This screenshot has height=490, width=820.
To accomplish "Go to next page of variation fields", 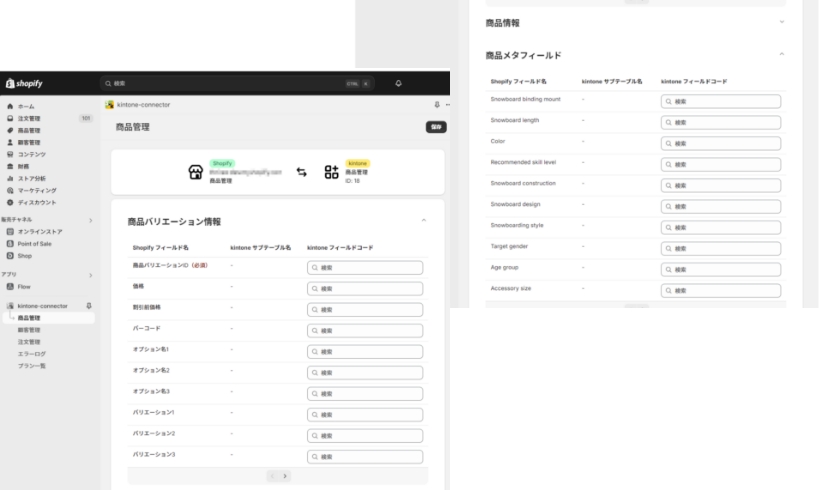I will coord(285,476).
